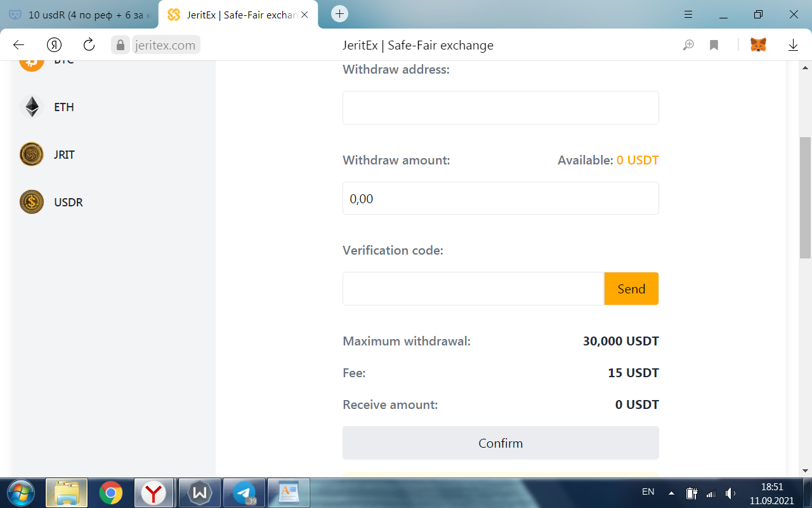Show hidden system tray icons
The image size is (812, 508).
pos(671,493)
